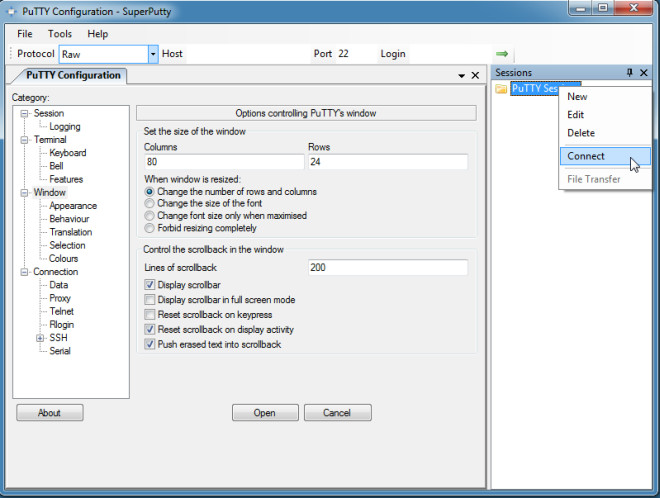Select 'Forbid resizing completely' option
The height and width of the screenshot is (498, 660).
tap(149, 228)
